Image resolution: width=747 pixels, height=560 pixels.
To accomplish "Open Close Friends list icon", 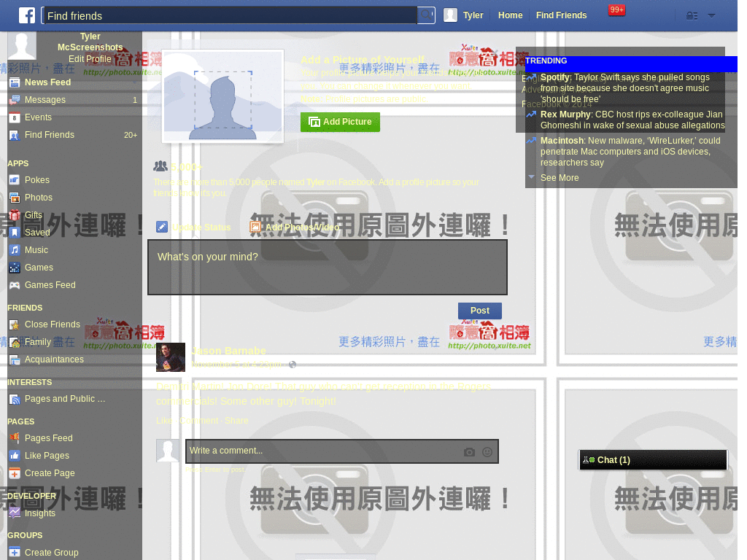I will [x=15, y=324].
